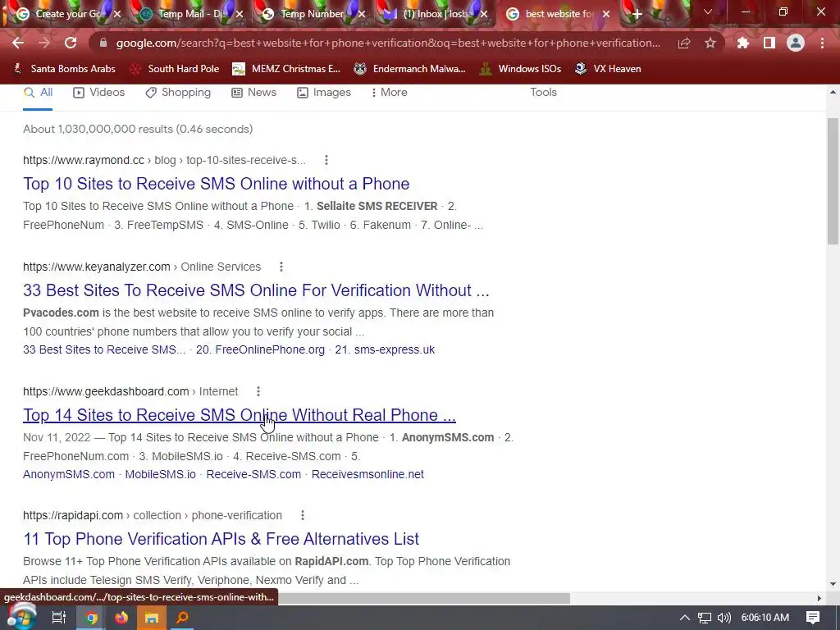Open '33 Best Sites to Receive SMS...' sitelink
This screenshot has width=840, height=630.
click(x=104, y=349)
